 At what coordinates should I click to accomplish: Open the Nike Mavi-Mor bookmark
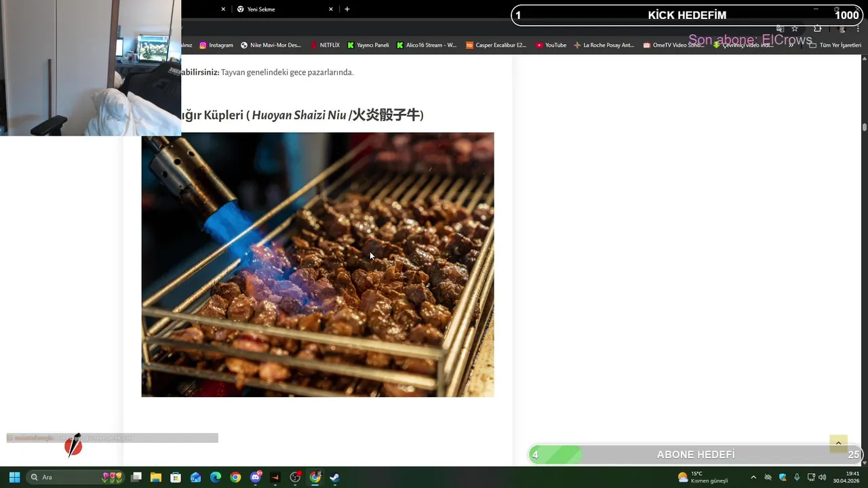[271, 45]
